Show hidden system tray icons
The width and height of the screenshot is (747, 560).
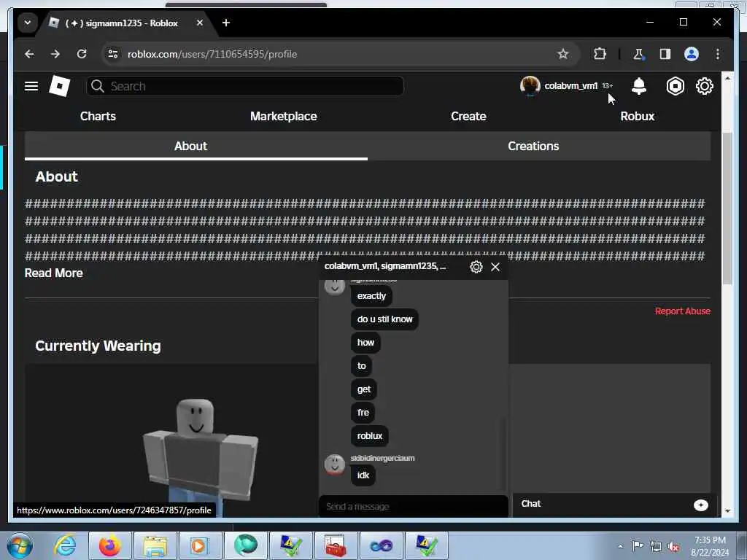620,546
